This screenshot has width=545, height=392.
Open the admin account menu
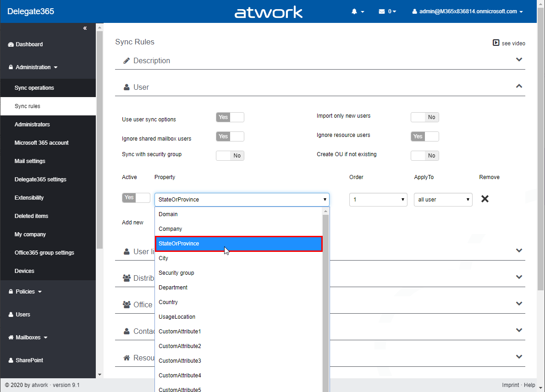pyautogui.click(x=468, y=11)
